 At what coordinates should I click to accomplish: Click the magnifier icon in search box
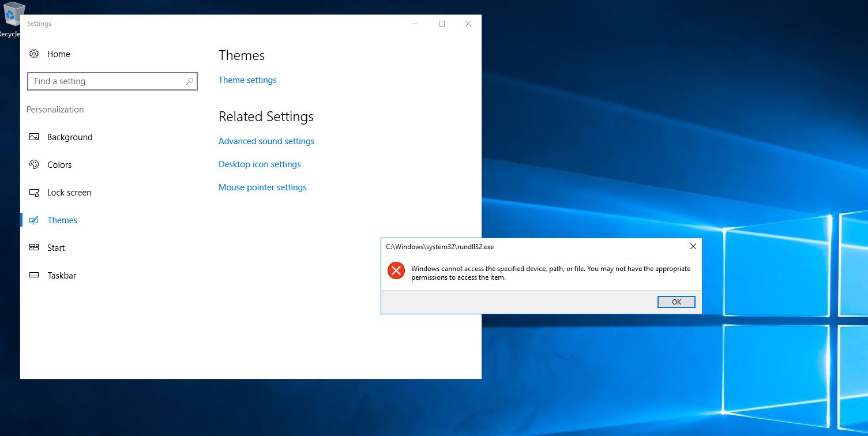[190, 81]
